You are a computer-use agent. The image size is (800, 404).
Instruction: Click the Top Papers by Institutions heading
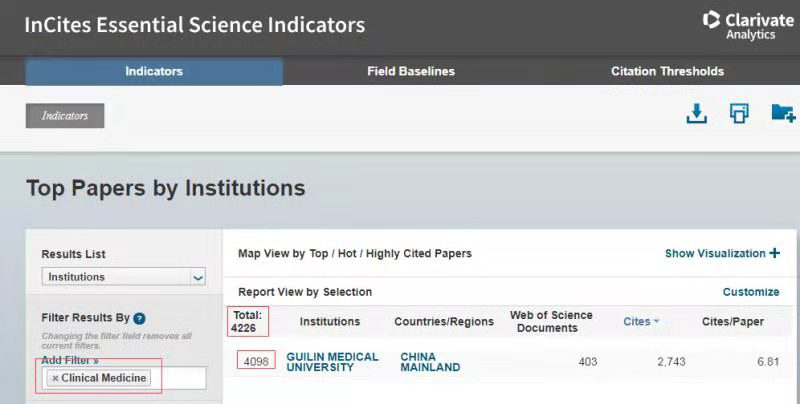point(166,188)
